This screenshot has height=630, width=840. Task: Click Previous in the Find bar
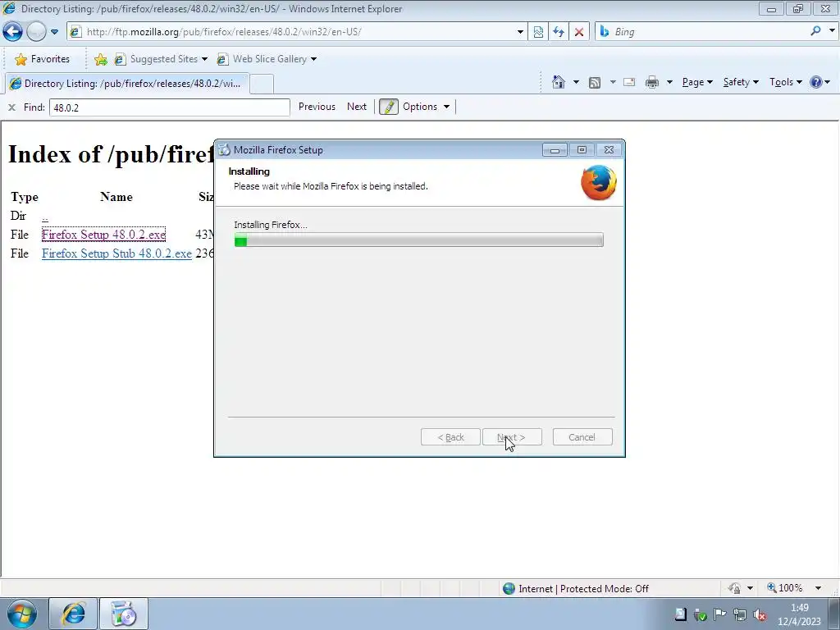(x=317, y=107)
